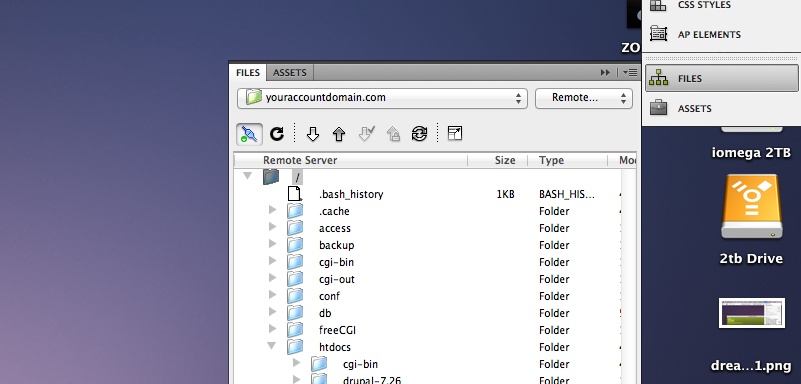Switch to the FILES tab
This screenshot has width=801, height=384.
pos(248,73)
